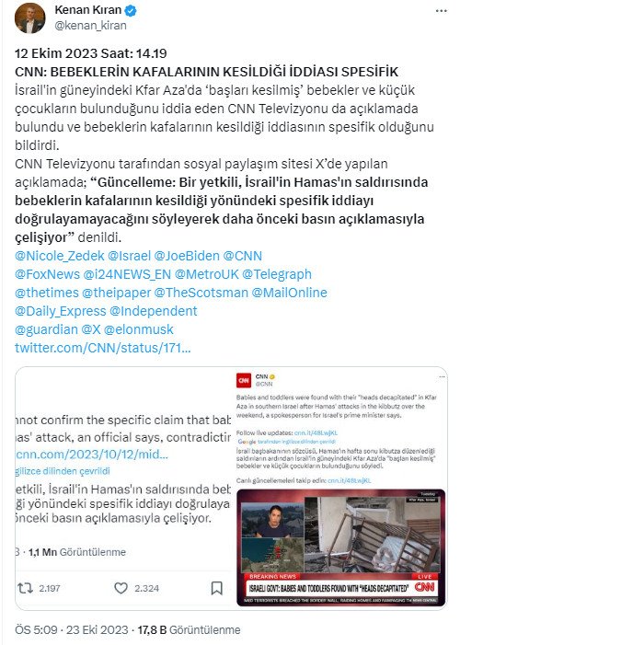
Task: Open the @kenan_kiran handle link
Action: (x=90, y=26)
